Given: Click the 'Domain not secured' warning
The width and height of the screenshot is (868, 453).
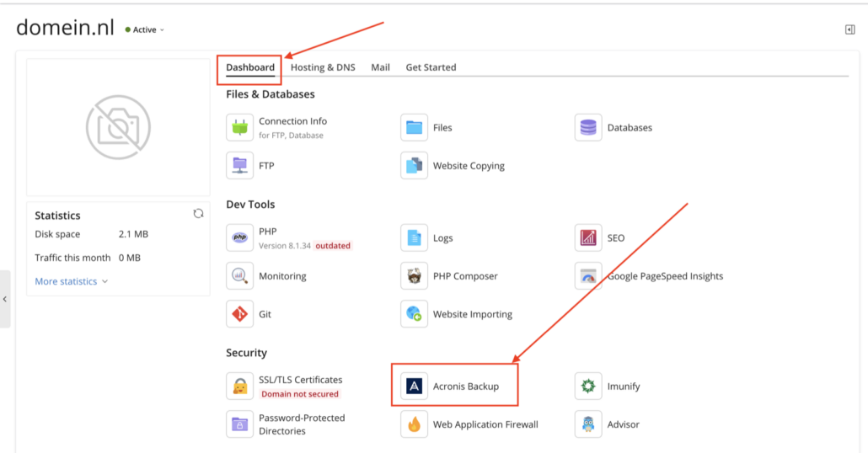Looking at the screenshot, I should tap(299, 394).
